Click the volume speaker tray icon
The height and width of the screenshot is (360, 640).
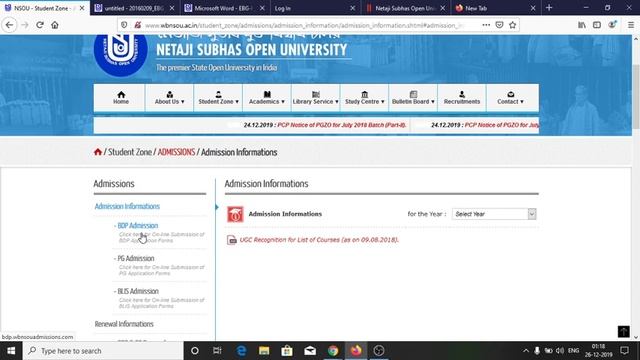tap(560, 351)
